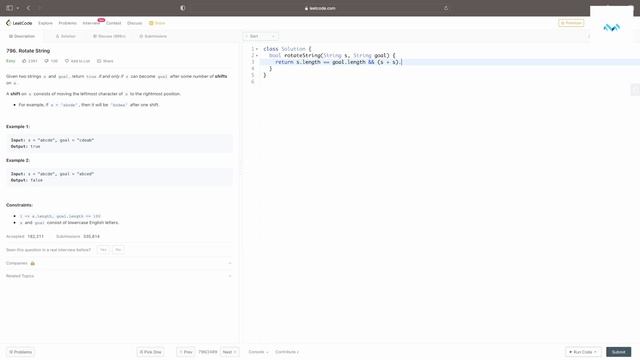This screenshot has width=640, height=360.
Task: Expand the Companies section
Action: pyautogui.click(x=119, y=263)
